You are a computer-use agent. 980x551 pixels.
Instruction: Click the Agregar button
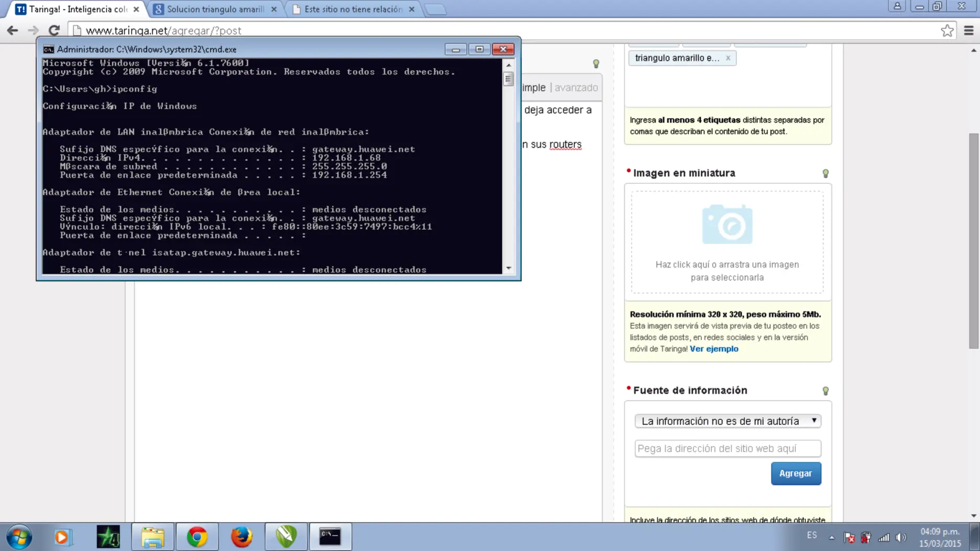(x=796, y=473)
